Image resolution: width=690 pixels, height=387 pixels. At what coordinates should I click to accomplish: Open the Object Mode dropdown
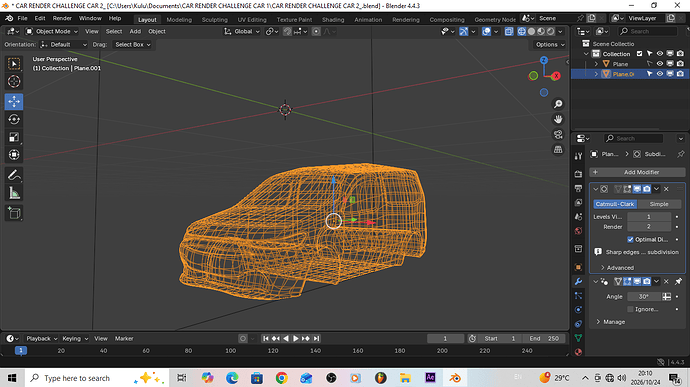pyautogui.click(x=51, y=31)
